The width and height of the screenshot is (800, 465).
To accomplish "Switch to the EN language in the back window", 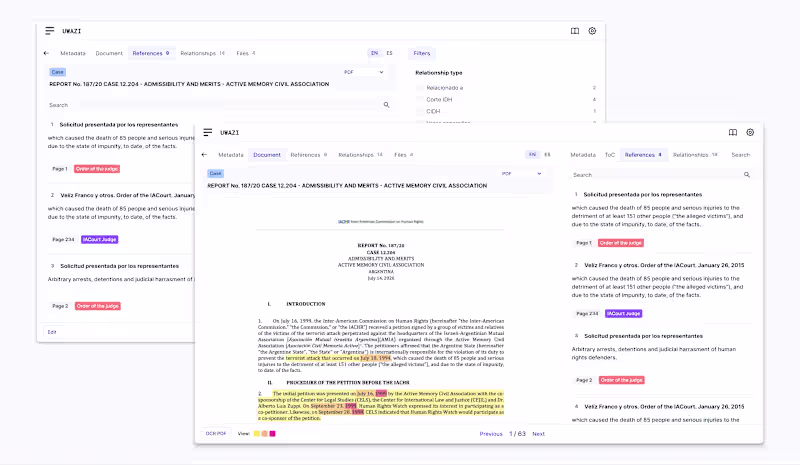I will click(374, 53).
